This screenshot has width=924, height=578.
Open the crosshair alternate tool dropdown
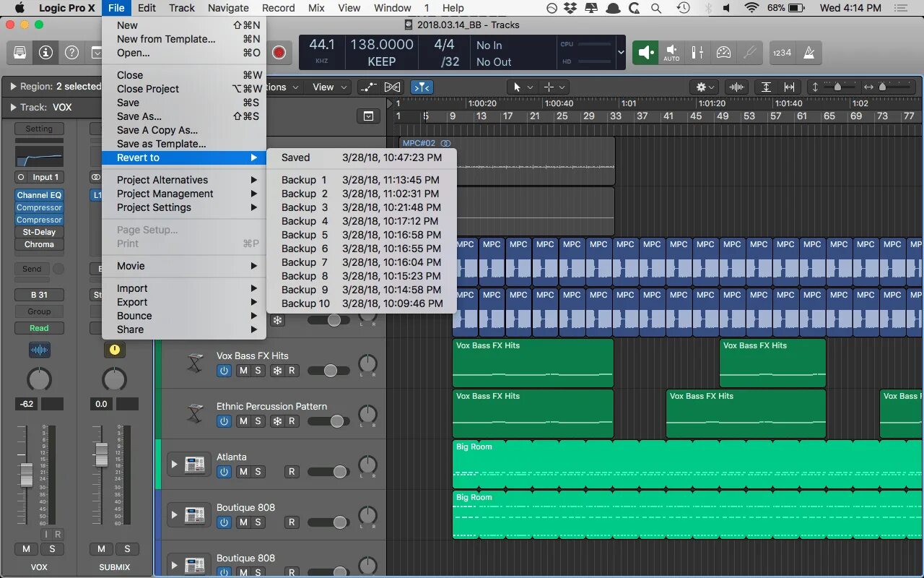554,87
